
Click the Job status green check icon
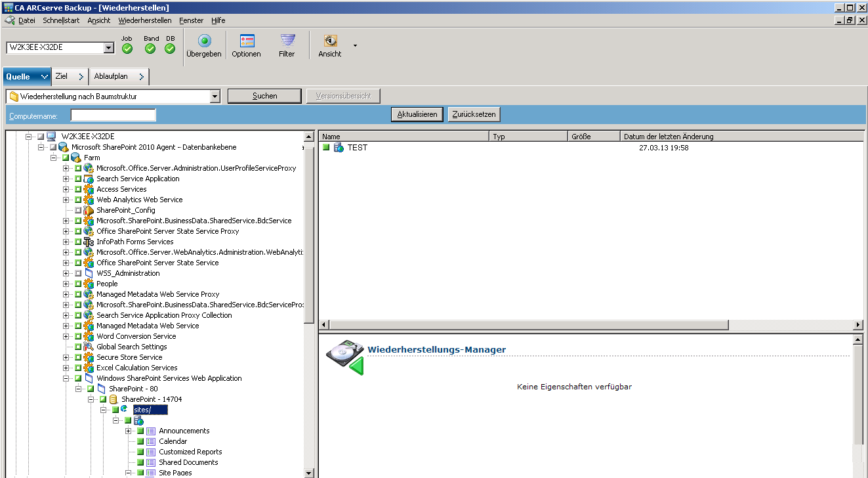[x=127, y=49]
